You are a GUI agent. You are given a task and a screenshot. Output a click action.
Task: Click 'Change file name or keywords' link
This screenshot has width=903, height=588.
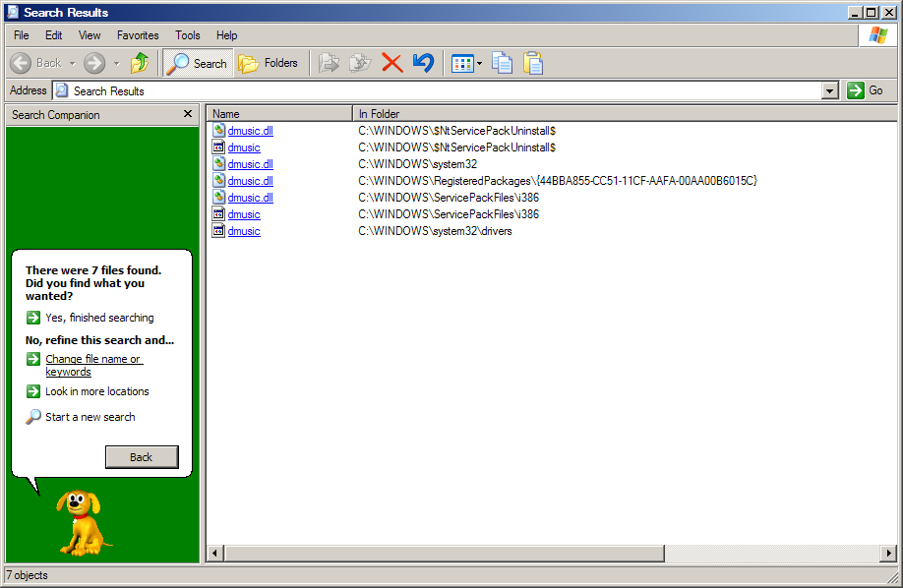[x=93, y=365]
